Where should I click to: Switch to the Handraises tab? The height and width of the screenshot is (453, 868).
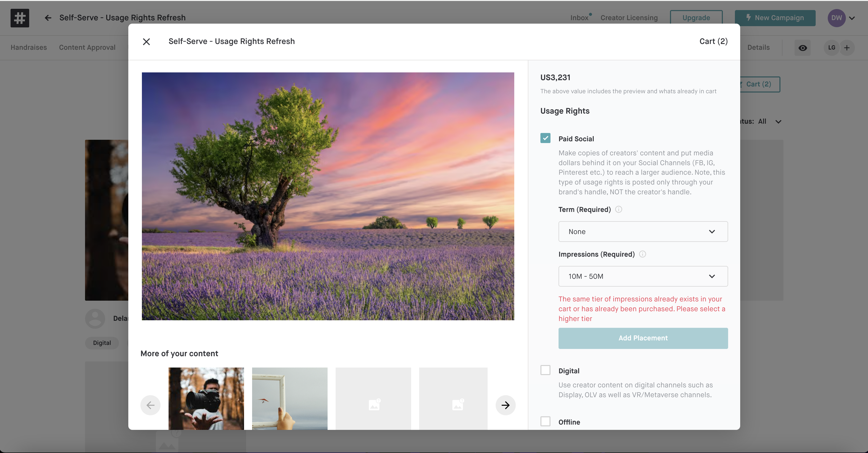pyautogui.click(x=29, y=48)
